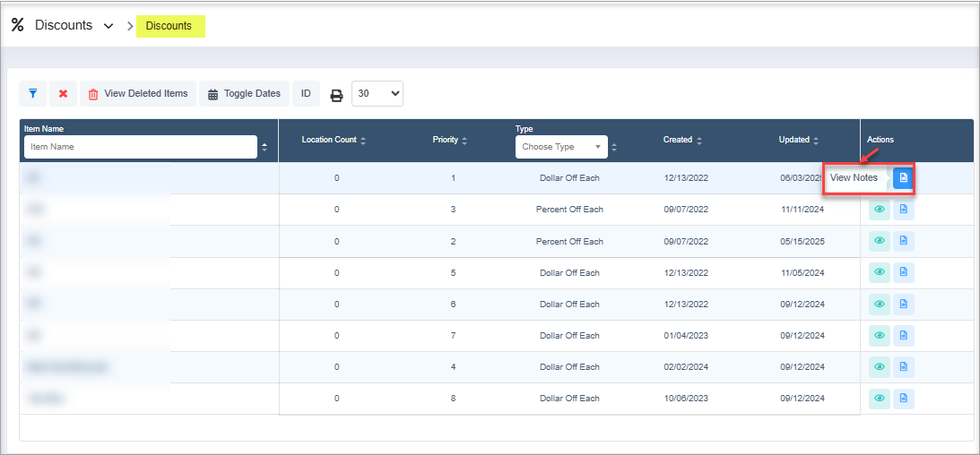Click the View Deleted Items button
Screen dimensions: 980x455
pyautogui.click(x=138, y=93)
